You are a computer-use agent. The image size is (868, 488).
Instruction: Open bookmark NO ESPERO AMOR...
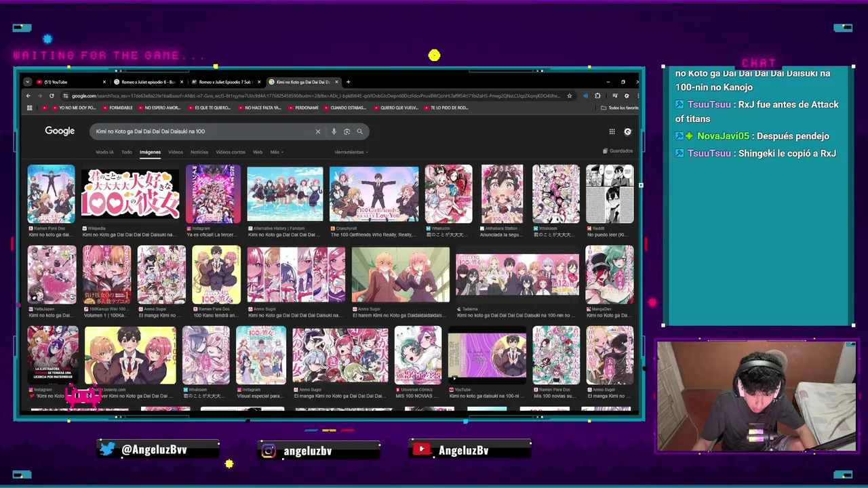coord(158,108)
